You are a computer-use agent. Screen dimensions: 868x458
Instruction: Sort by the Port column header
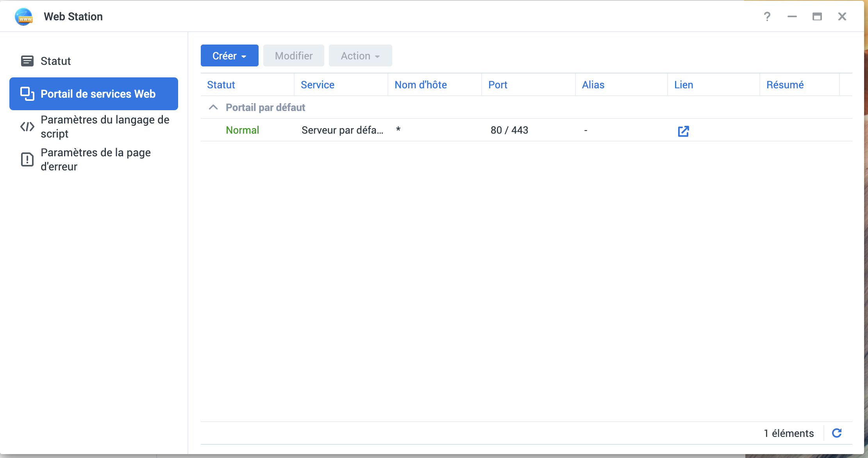click(498, 85)
